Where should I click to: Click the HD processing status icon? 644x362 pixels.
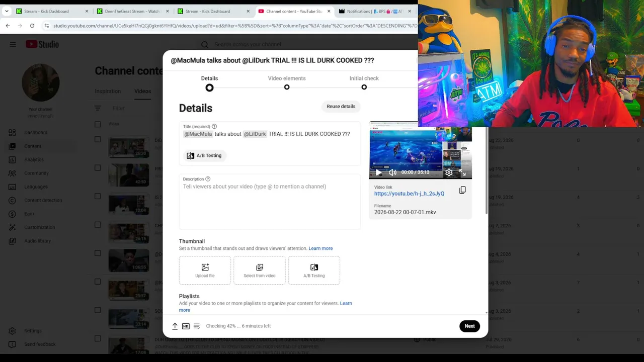coord(186,326)
